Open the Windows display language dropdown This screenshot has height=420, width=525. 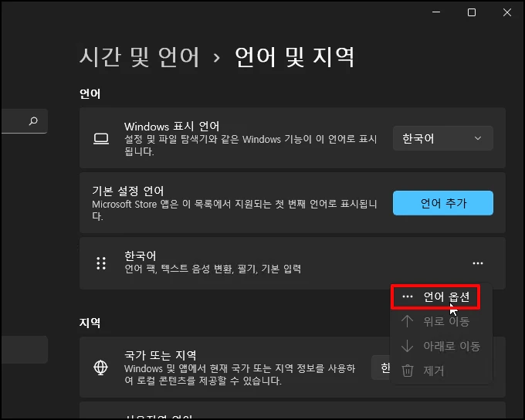pos(442,138)
